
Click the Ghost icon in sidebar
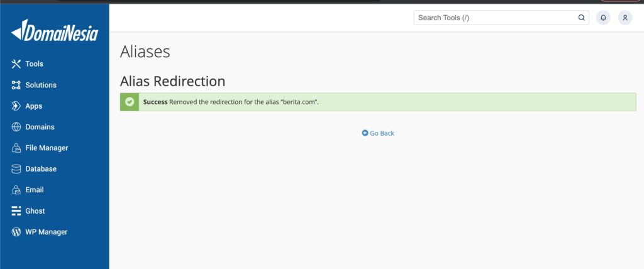tap(16, 211)
